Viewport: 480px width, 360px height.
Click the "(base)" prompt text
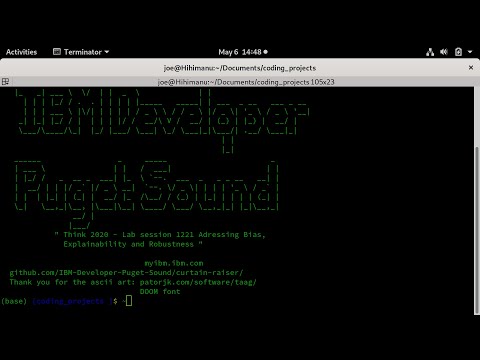pos(14,301)
